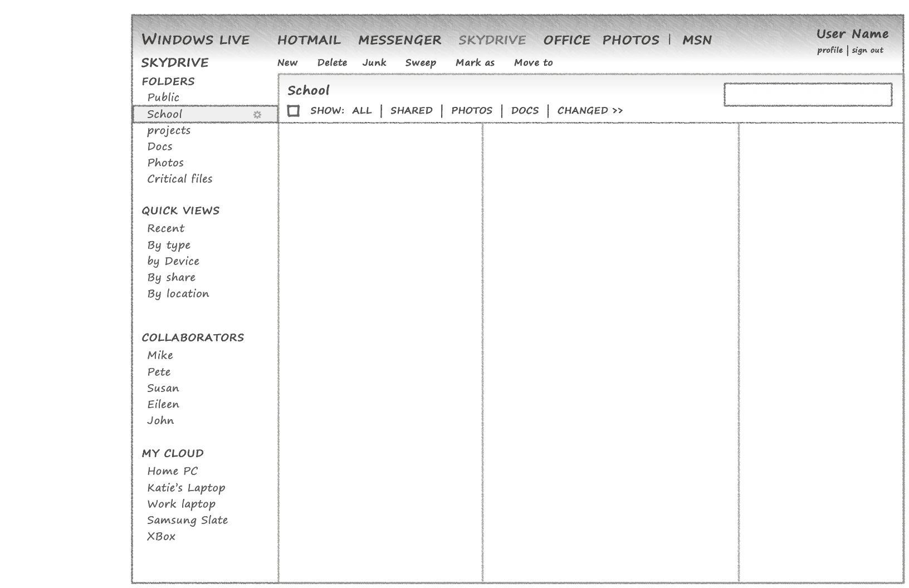Click Delete in the toolbar
The width and height of the screenshot is (909, 588).
[x=332, y=62]
